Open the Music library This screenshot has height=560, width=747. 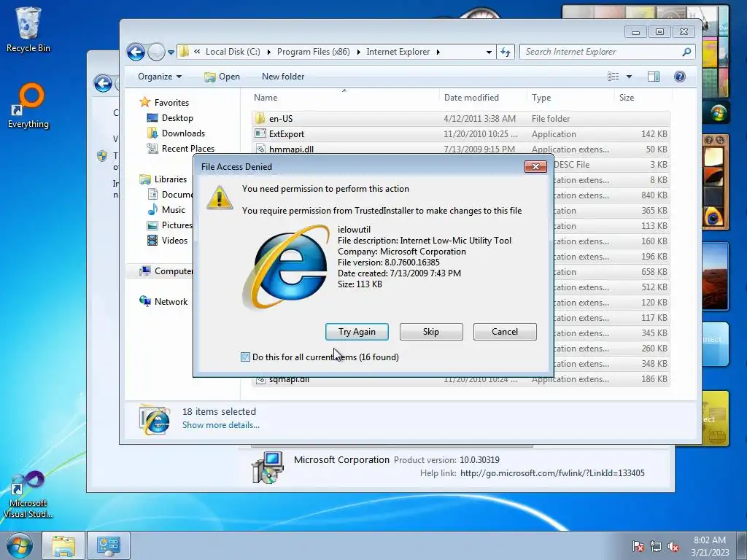[x=173, y=209]
